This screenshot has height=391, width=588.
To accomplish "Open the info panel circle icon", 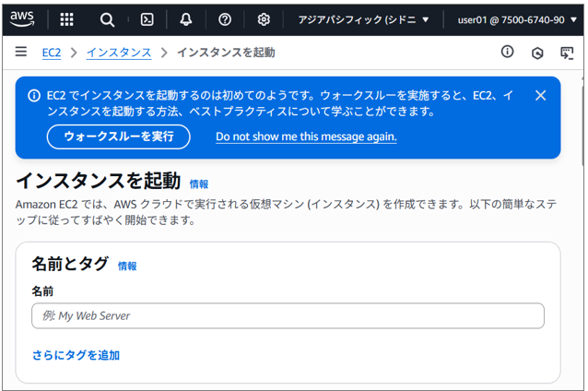I will 508,52.
